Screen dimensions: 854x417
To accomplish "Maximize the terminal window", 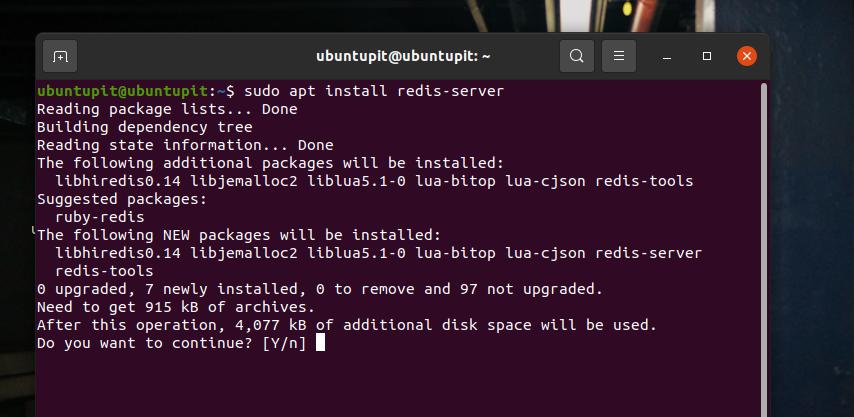I will click(707, 56).
